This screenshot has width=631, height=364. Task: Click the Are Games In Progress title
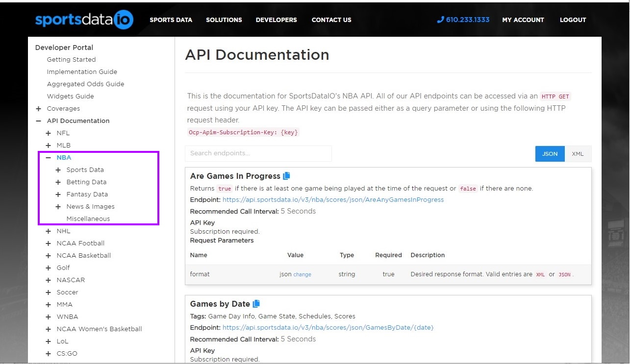(235, 176)
